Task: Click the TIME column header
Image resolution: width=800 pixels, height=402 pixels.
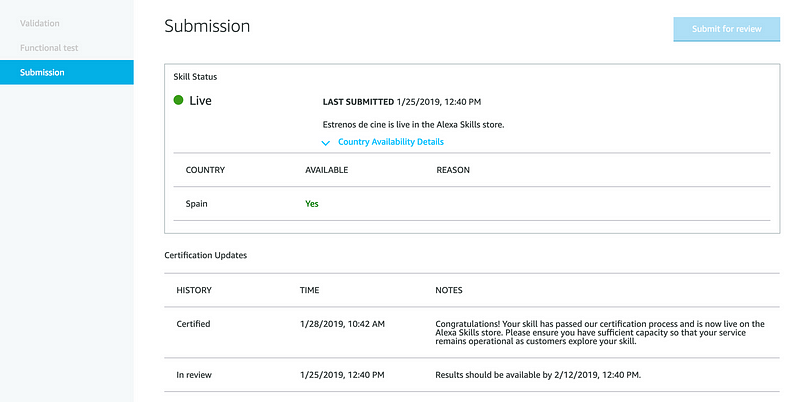Action: click(310, 290)
